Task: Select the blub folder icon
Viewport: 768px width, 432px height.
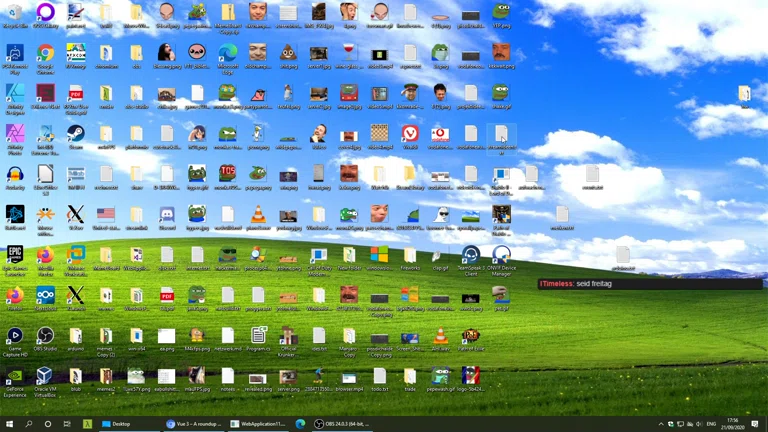Action: coord(75,379)
